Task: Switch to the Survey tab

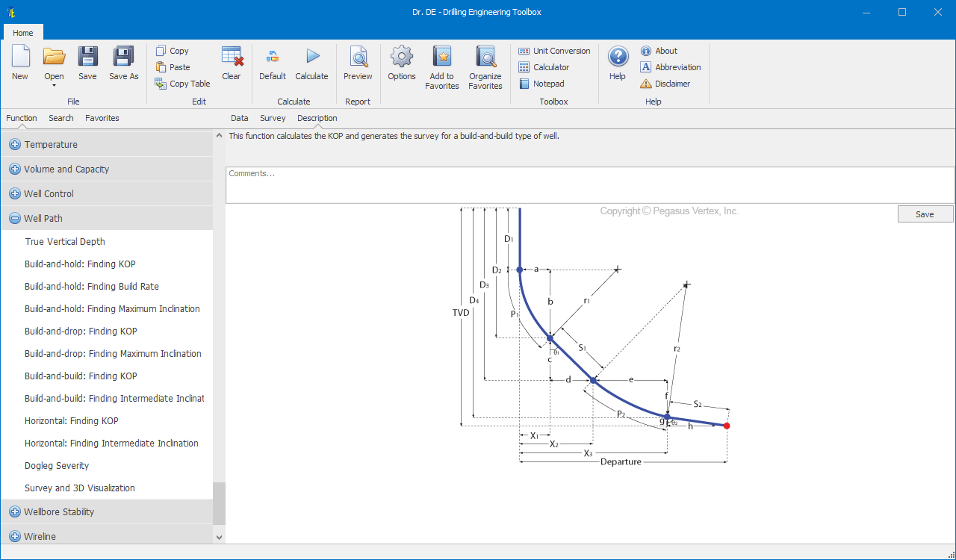Action: 273,118
